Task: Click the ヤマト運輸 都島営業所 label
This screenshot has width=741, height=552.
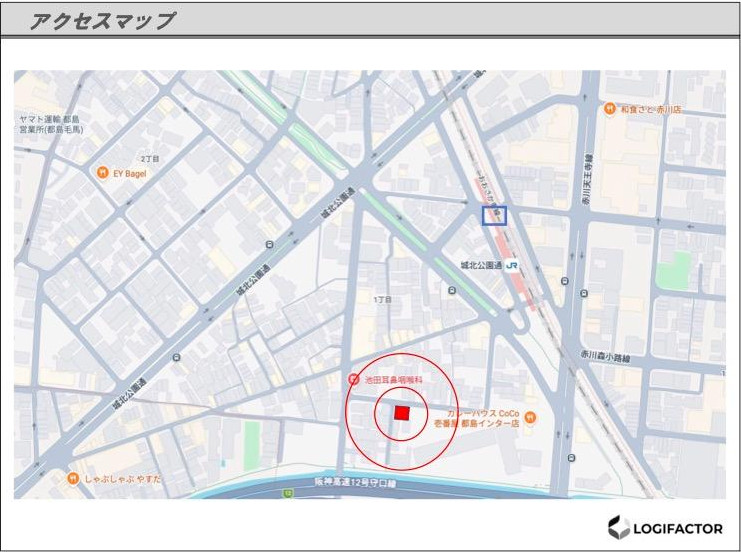Action: click(49, 124)
